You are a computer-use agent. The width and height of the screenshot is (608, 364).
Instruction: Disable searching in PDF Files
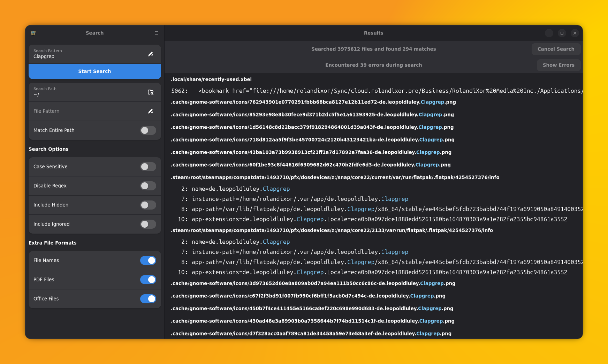tap(148, 279)
